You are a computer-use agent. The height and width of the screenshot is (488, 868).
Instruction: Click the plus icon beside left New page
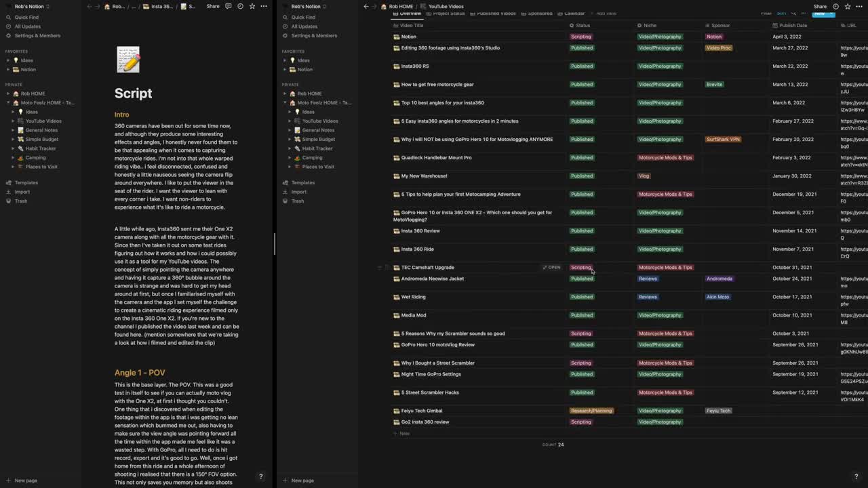[x=8, y=481]
